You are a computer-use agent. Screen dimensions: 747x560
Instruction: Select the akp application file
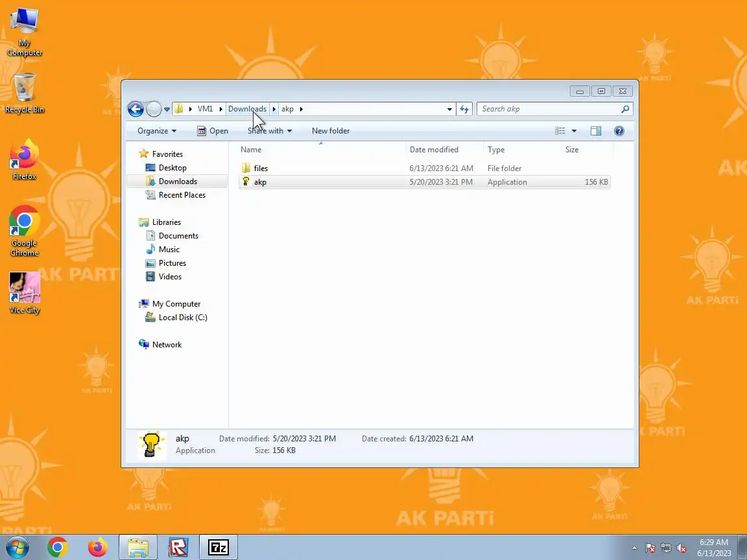click(x=424, y=182)
